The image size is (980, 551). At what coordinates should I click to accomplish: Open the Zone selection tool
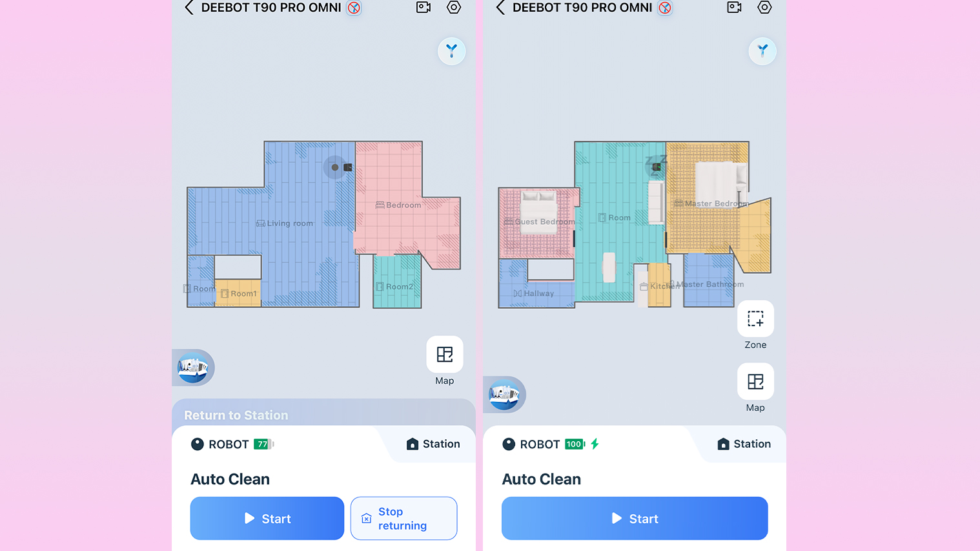(x=755, y=326)
